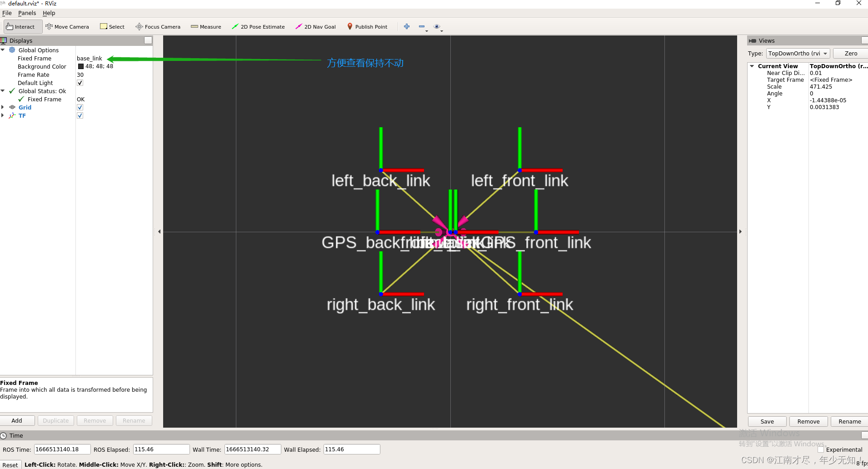
Task: Click the Wall Elapsed field
Action: point(351,449)
